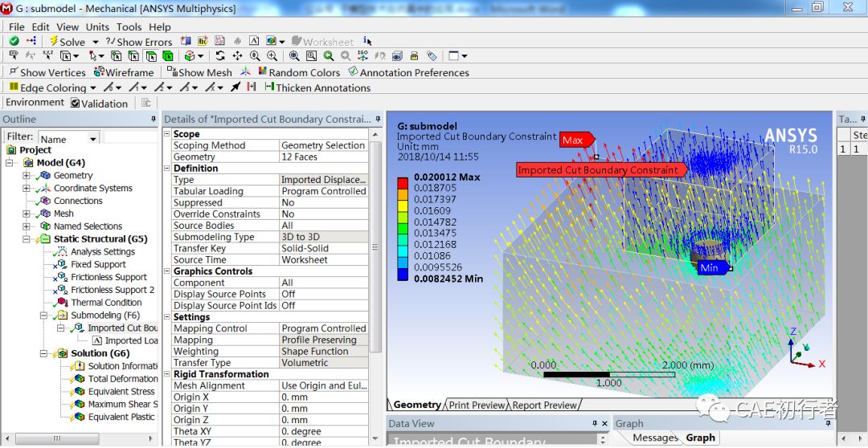This screenshot has height=448, width=868.
Task: Switch to the Print Preview tab
Action: [477, 405]
